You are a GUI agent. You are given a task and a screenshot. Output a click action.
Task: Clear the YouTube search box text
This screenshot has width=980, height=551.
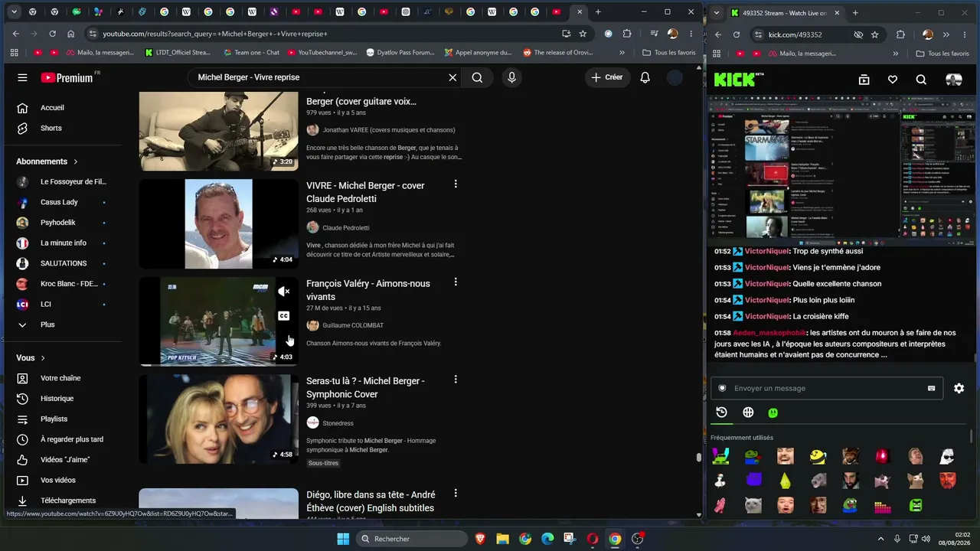pos(452,77)
